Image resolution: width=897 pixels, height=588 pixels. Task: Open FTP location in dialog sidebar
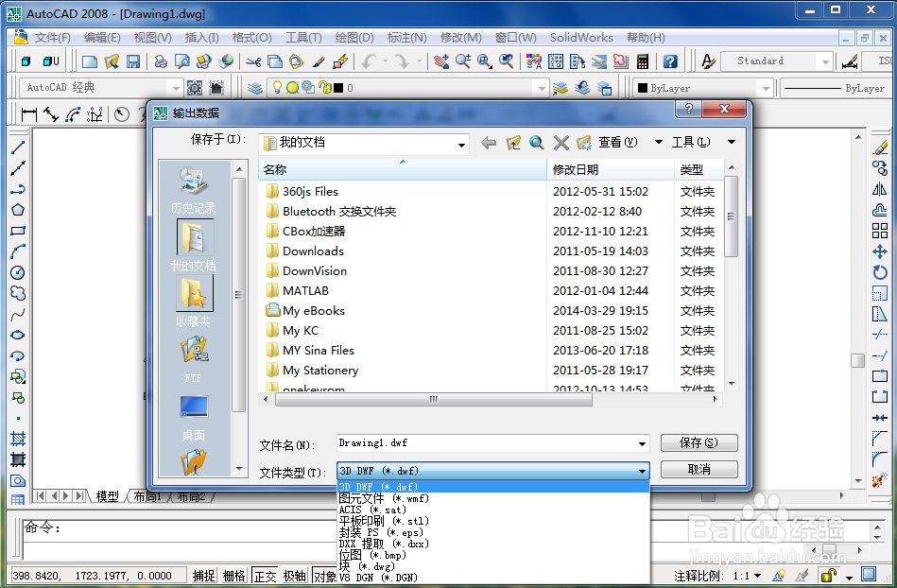[x=194, y=359]
